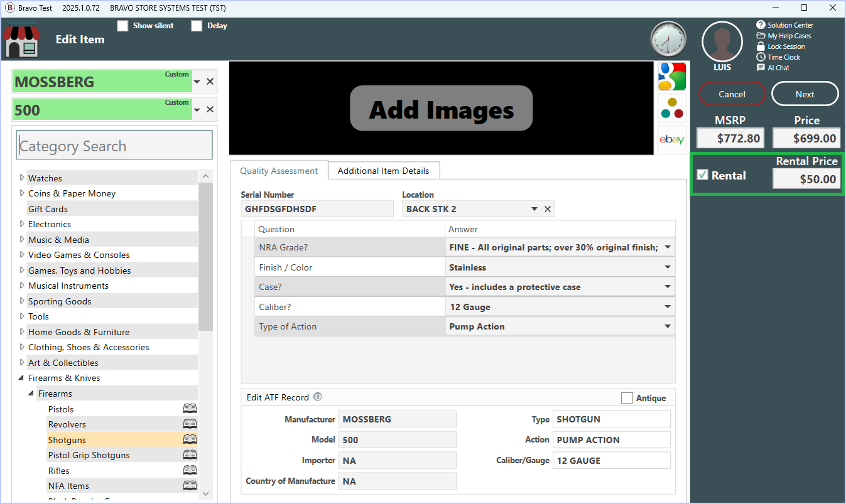
Task: Click the ATF Importer field
Action: (x=398, y=461)
